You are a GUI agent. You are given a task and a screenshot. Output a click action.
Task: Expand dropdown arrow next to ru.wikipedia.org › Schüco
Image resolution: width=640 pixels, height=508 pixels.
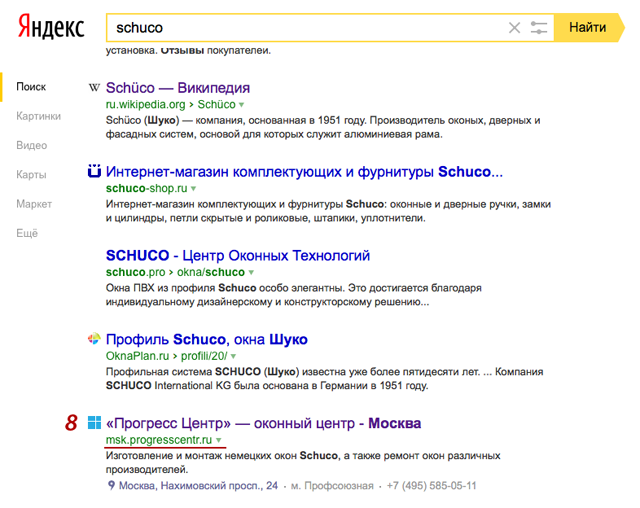(x=242, y=105)
